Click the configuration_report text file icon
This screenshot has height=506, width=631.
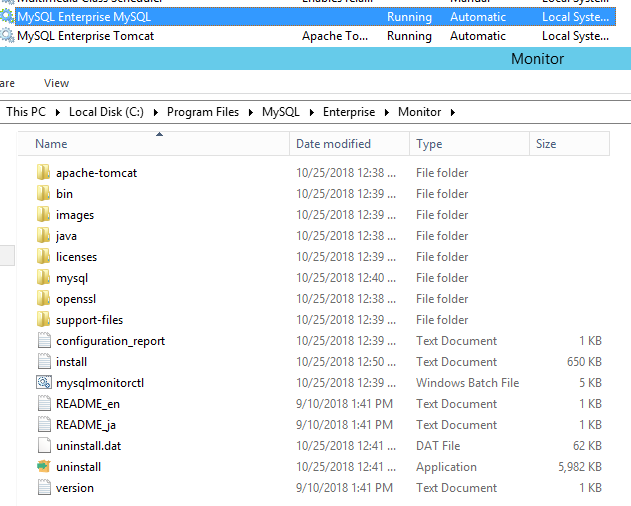click(x=44, y=340)
